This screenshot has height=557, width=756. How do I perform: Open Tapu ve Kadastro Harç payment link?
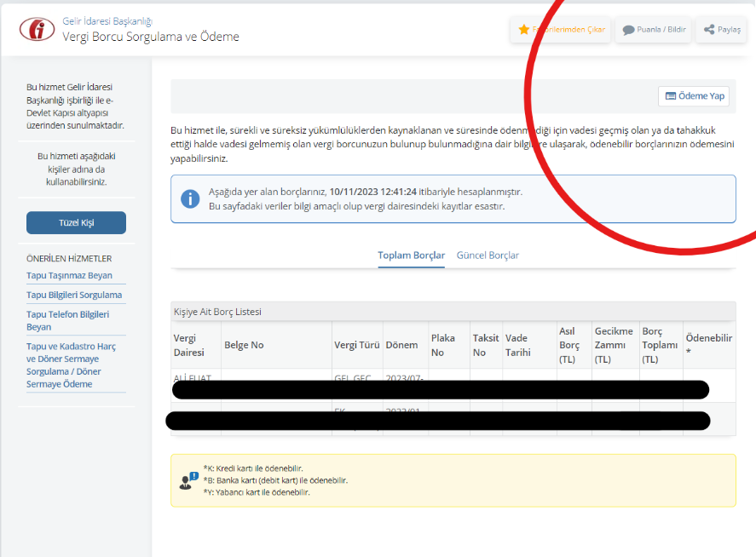[x=71, y=365]
